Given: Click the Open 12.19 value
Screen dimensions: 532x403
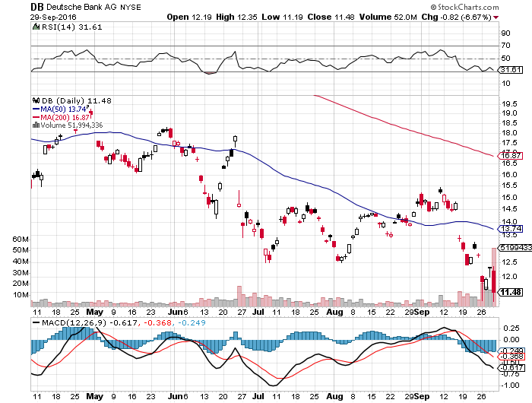Looking at the screenshot, I should (x=189, y=17).
